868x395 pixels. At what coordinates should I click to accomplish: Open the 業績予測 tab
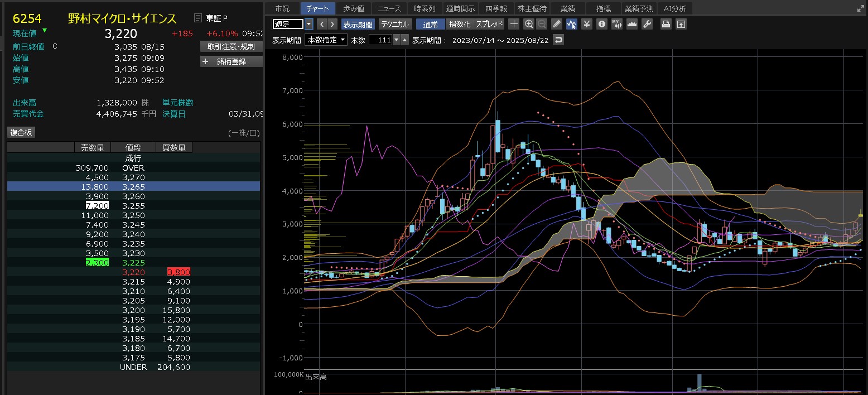(639, 8)
